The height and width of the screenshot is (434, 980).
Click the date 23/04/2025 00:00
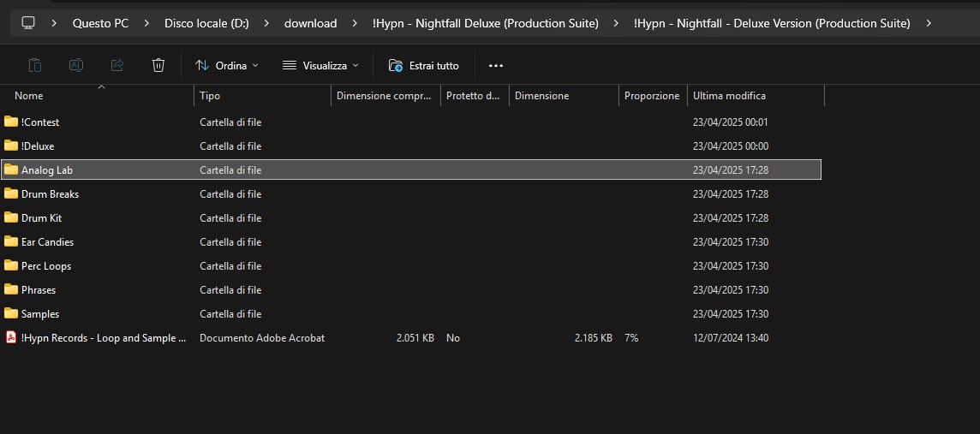click(731, 146)
